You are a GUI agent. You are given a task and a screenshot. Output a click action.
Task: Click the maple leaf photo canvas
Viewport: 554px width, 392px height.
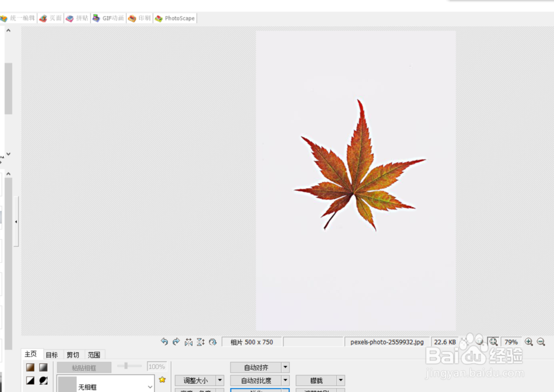(356, 180)
